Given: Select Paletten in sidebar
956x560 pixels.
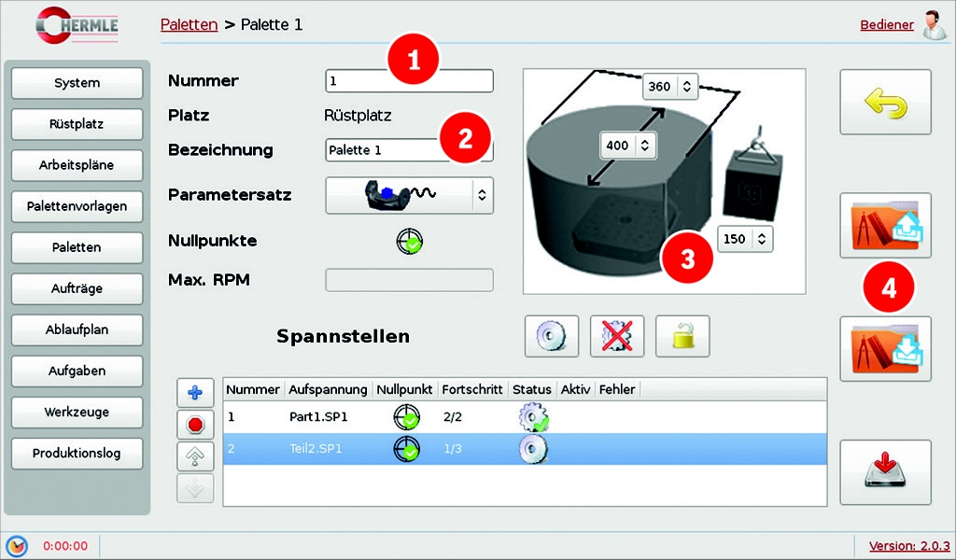Looking at the screenshot, I should point(77,247).
